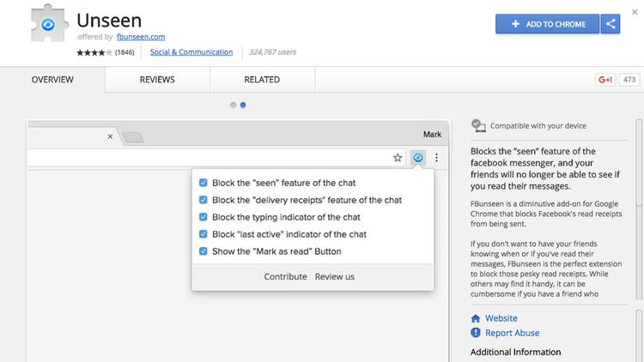Click the "Additional Information" heading
Image resolution: width=644 pixels, height=362 pixels.
click(x=515, y=353)
